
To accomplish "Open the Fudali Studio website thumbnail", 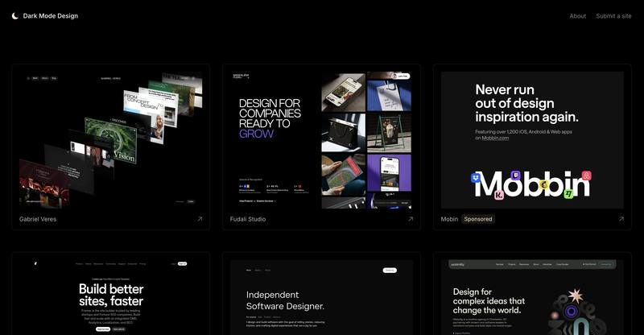I will click(321, 140).
